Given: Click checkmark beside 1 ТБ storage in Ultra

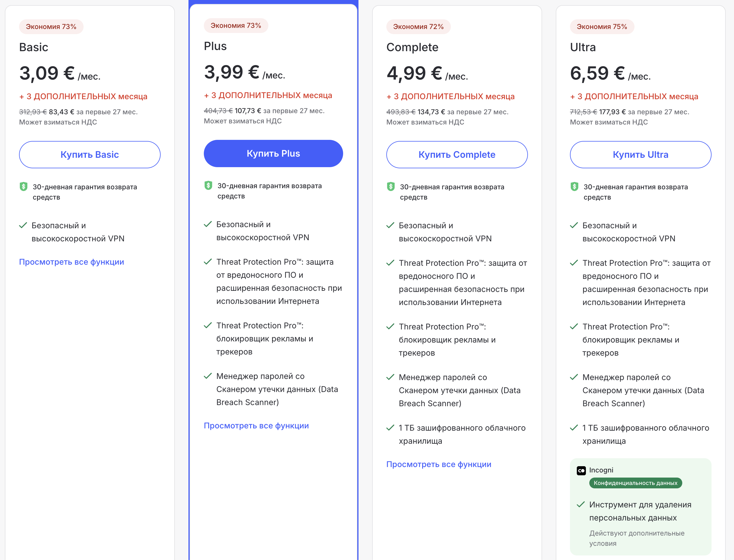Looking at the screenshot, I should tap(574, 428).
